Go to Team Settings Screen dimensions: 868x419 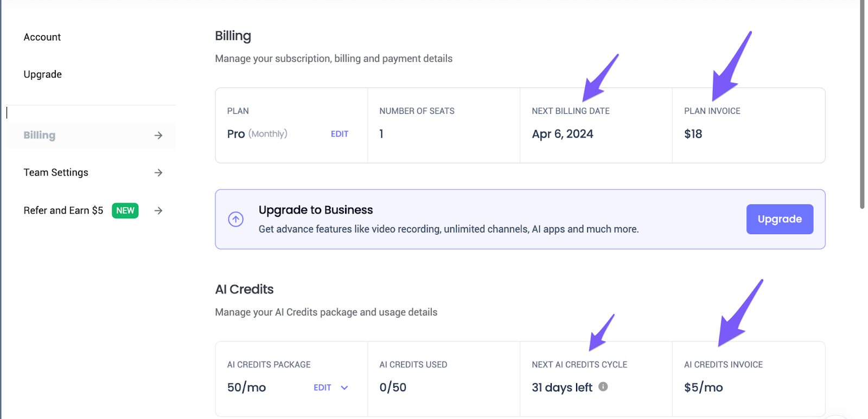[56, 173]
